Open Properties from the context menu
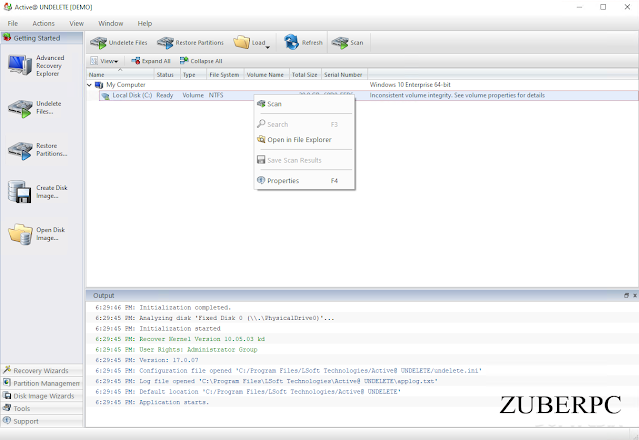This screenshot has width=639, height=440. [x=304, y=180]
